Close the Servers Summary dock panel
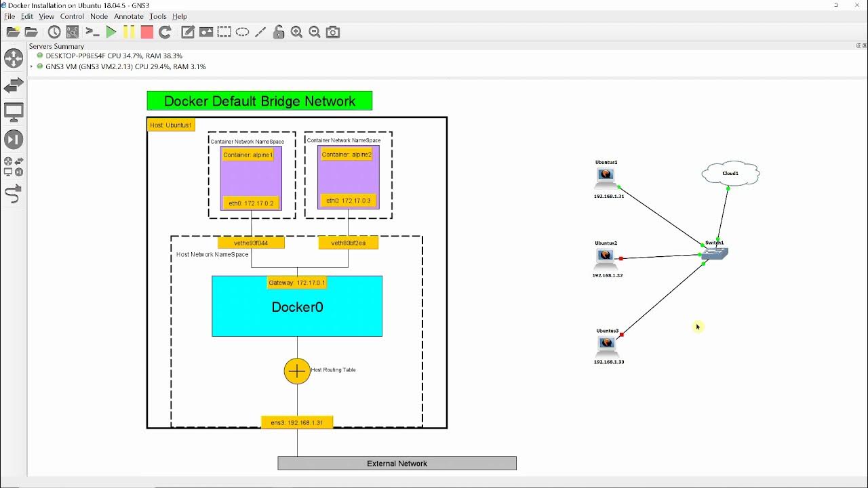 coord(864,46)
